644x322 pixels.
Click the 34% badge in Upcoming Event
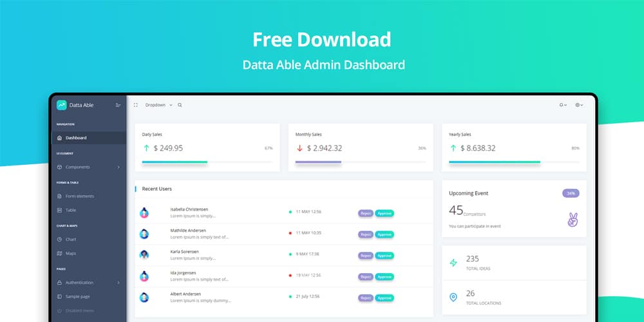coord(571,193)
